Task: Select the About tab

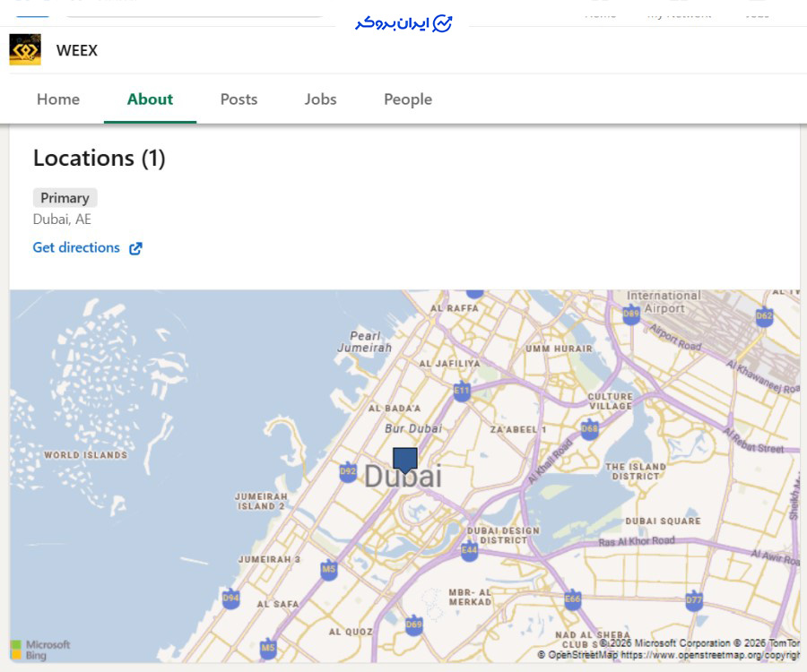Action: [x=150, y=99]
